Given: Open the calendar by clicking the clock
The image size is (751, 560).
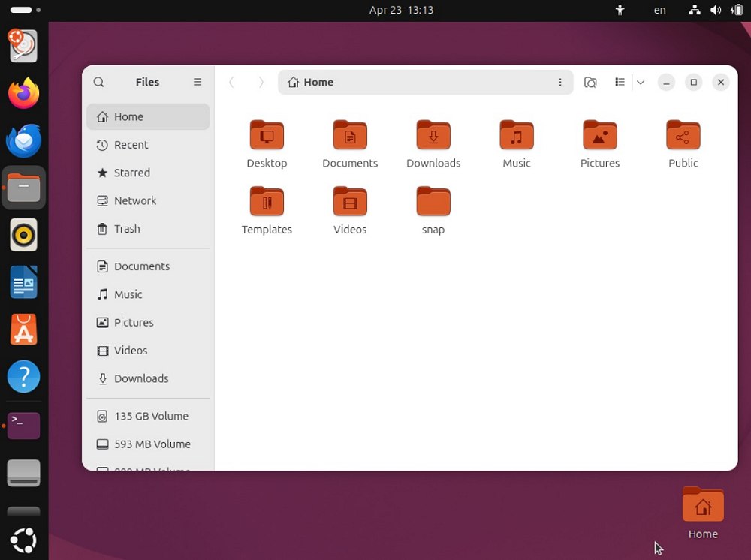Looking at the screenshot, I should pos(402,10).
